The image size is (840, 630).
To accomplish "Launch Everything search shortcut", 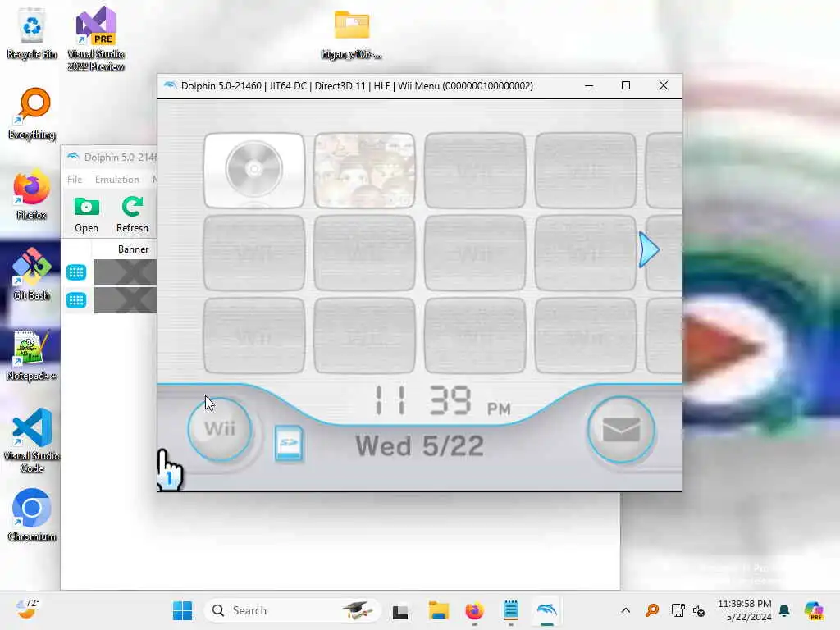I will coord(32,113).
